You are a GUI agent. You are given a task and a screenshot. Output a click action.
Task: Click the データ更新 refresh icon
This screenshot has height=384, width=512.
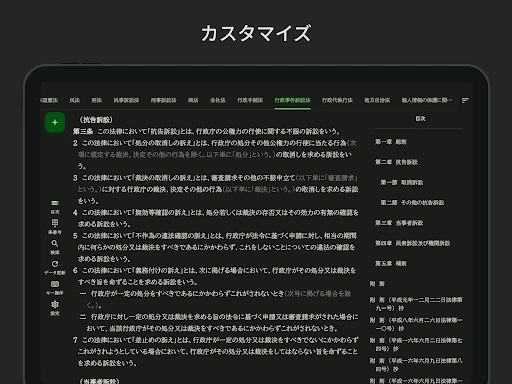click(x=55, y=268)
